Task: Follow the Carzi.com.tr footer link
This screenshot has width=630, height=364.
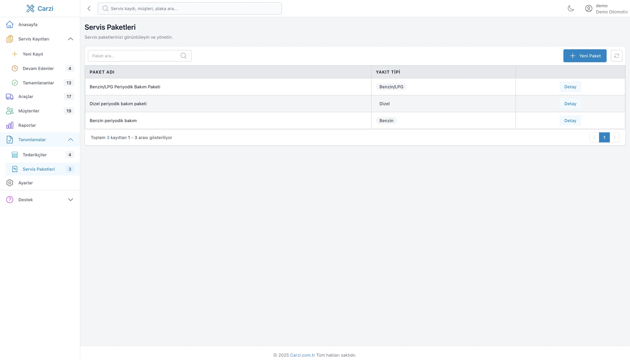Action: [x=302, y=355]
